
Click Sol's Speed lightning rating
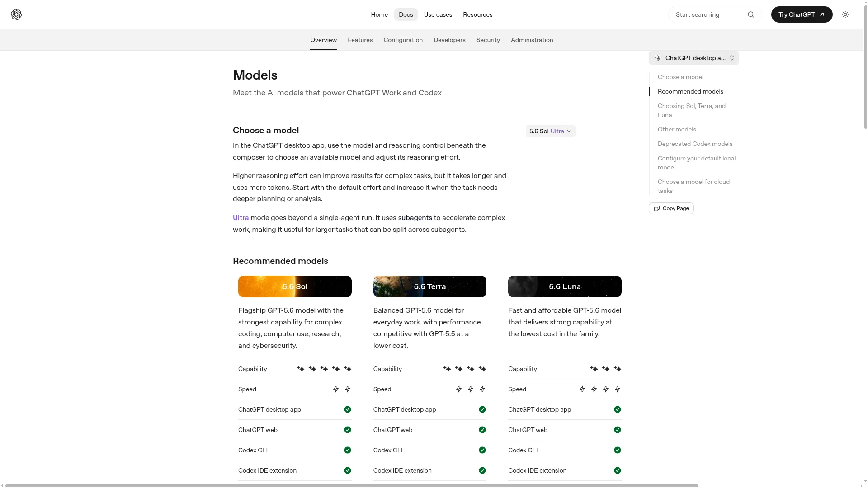point(342,389)
